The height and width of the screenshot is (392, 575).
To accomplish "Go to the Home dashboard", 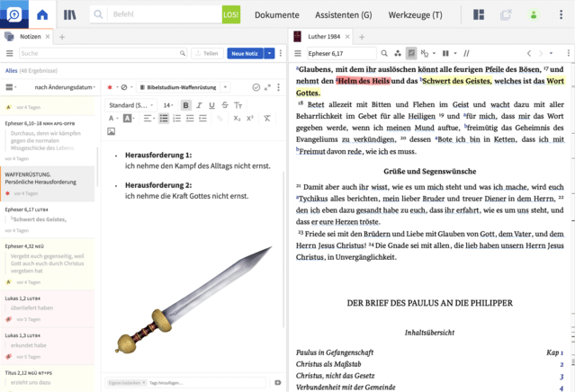I will (x=42, y=14).
